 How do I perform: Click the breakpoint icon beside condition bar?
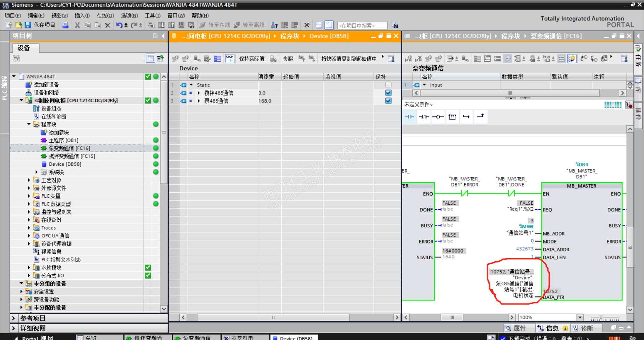pyautogui.click(x=629, y=105)
